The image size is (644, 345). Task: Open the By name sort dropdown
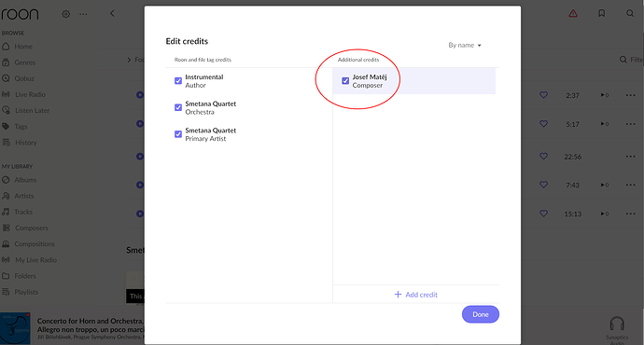click(x=465, y=45)
